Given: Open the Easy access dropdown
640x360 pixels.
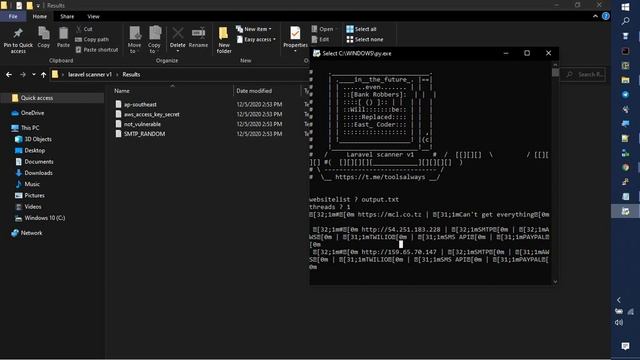Looking at the screenshot, I should click(x=256, y=40).
